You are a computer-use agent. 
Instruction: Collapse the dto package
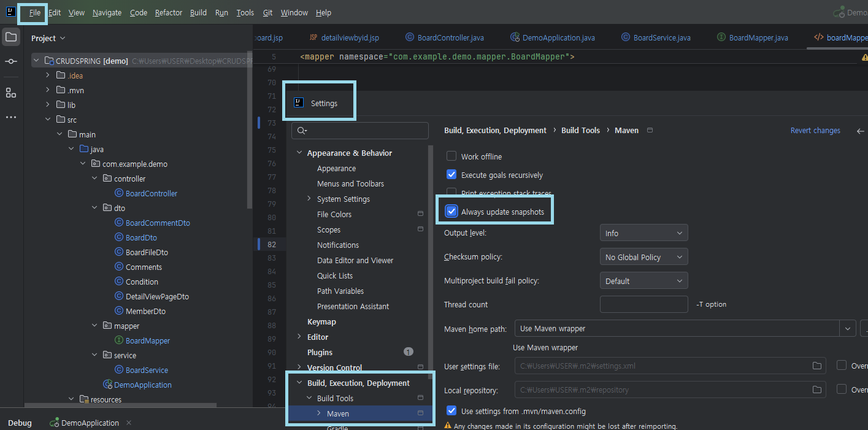(x=94, y=208)
